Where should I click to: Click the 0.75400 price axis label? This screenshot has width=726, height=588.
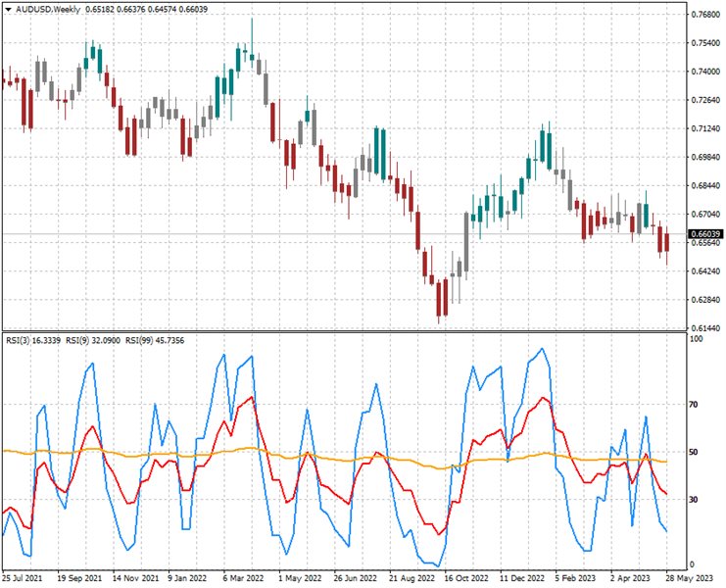pyautogui.click(x=705, y=43)
